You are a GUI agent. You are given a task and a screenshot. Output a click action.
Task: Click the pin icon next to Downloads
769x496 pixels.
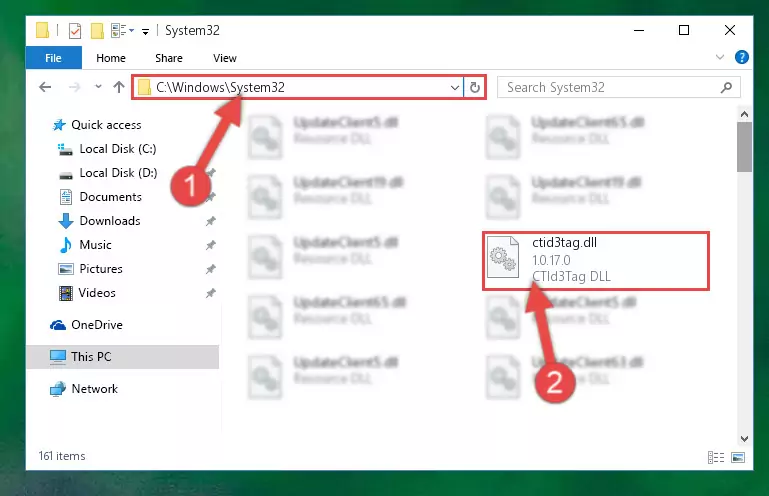[210, 221]
